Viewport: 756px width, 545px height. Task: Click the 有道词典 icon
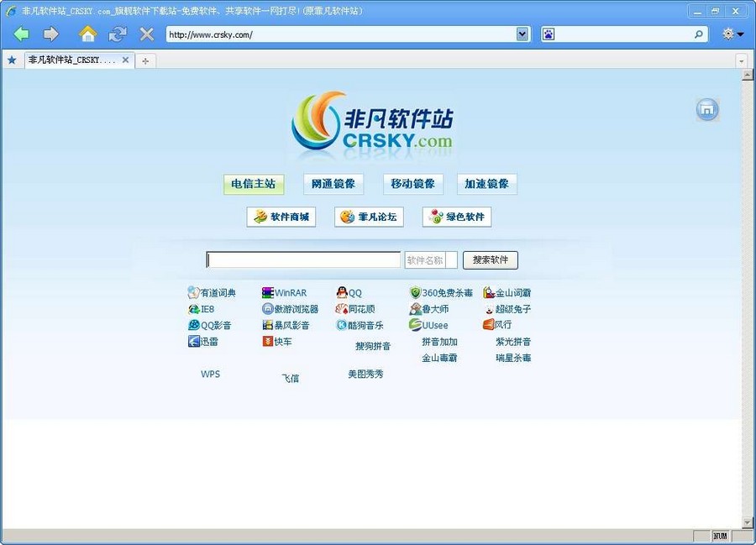click(x=193, y=292)
